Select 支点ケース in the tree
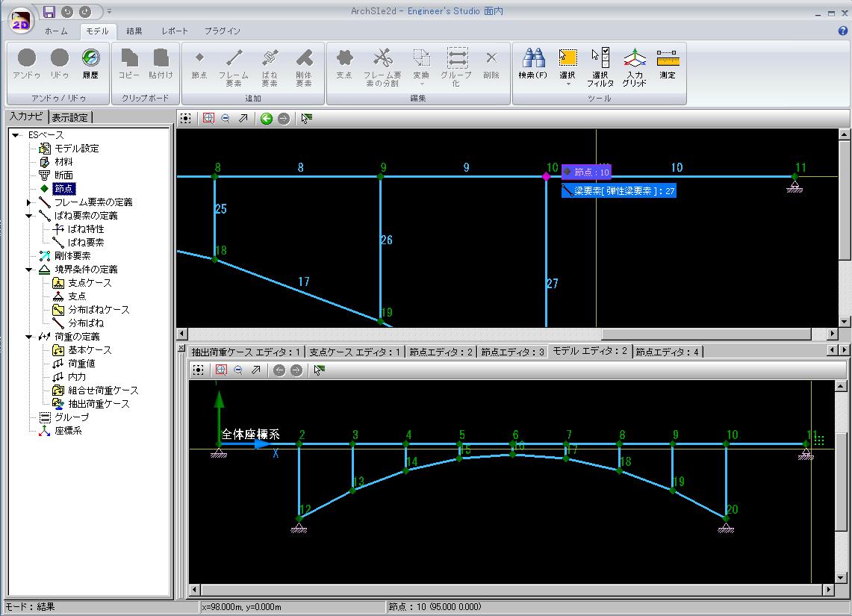852x616 pixels. coord(90,282)
